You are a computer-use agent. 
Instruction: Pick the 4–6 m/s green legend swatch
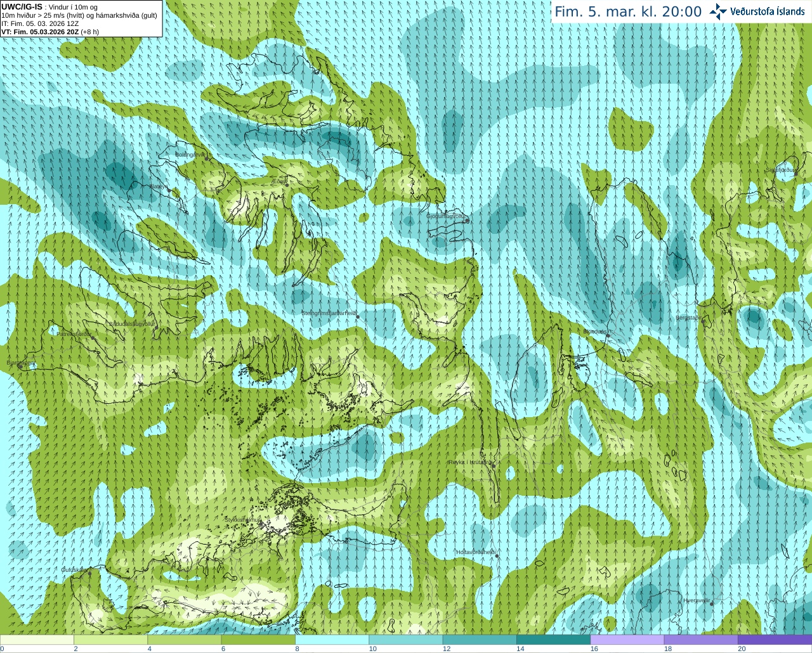(184, 640)
